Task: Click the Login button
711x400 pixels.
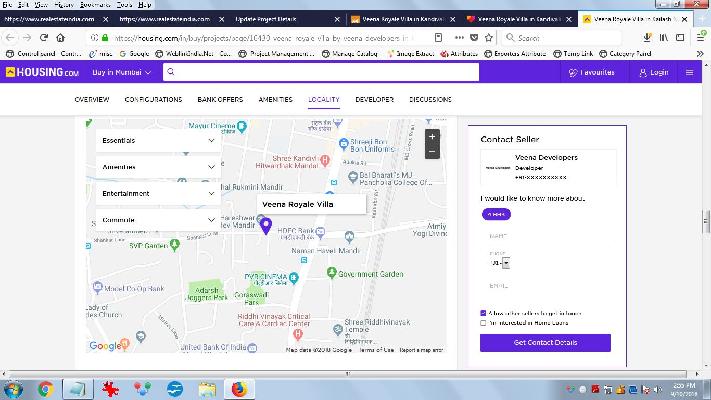Action: pyautogui.click(x=653, y=72)
